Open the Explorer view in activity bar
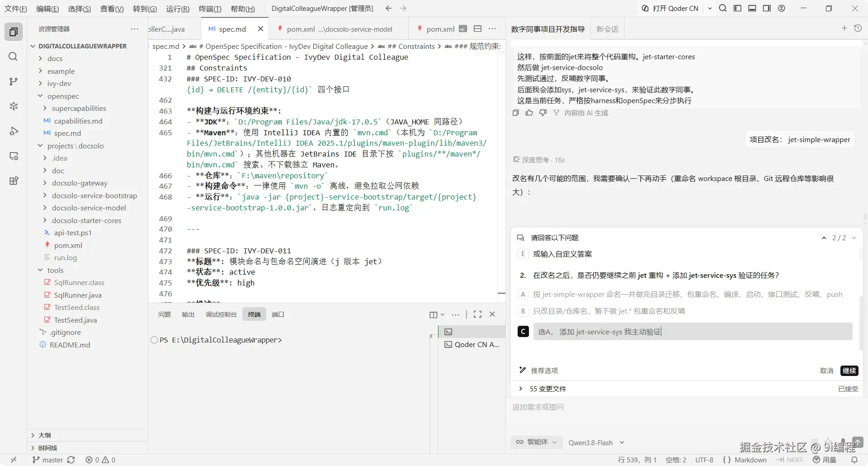 pyautogui.click(x=14, y=32)
